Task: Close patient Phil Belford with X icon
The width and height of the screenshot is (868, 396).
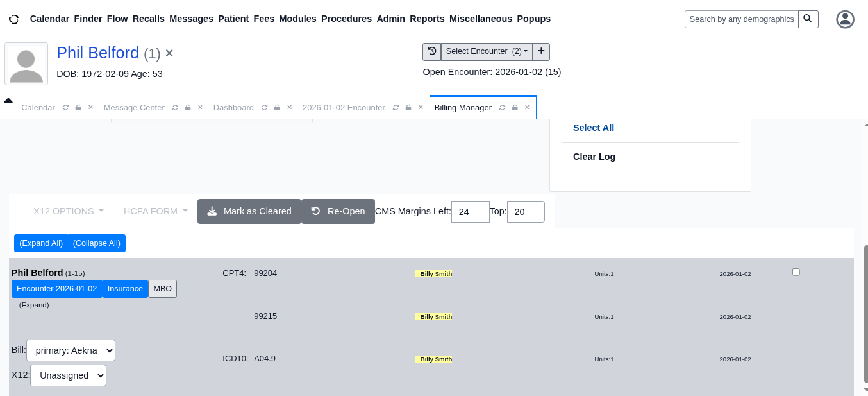Action: (x=169, y=53)
